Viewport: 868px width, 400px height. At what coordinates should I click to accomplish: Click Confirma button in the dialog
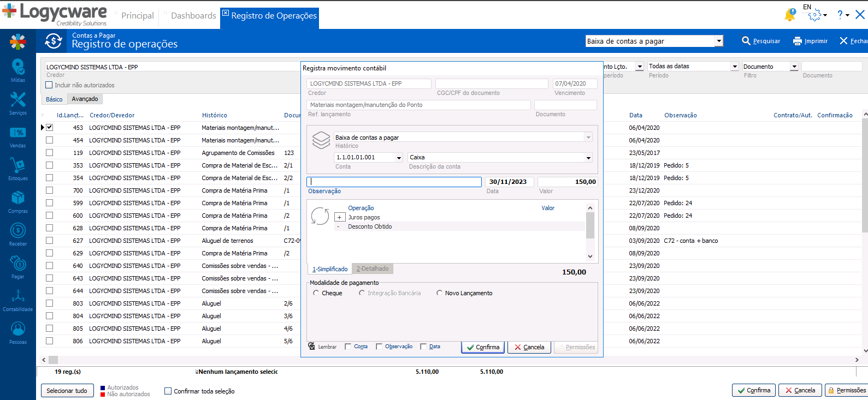[x=482, y=347]
